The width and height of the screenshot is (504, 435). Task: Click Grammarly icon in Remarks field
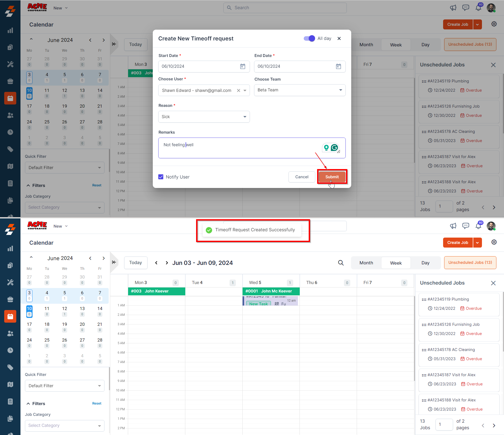coord(334,148)
